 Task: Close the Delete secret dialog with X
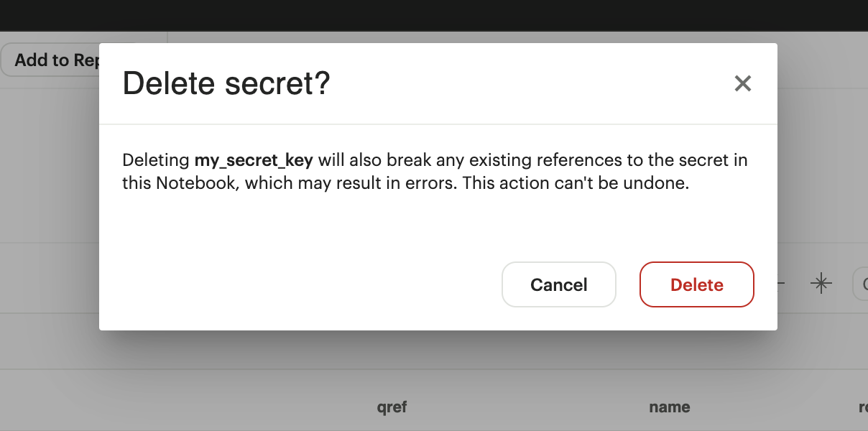(x=742, y=83)
